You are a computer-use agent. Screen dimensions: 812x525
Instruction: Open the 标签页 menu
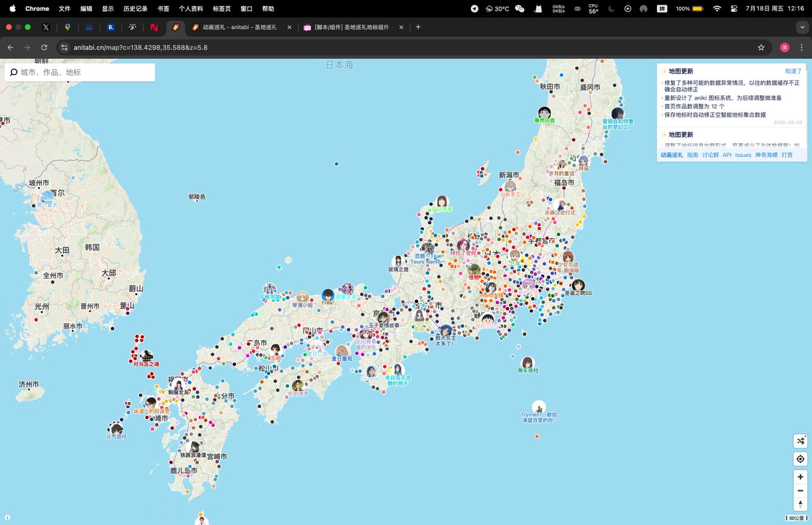pyautogui.click(x=221, y=8)
